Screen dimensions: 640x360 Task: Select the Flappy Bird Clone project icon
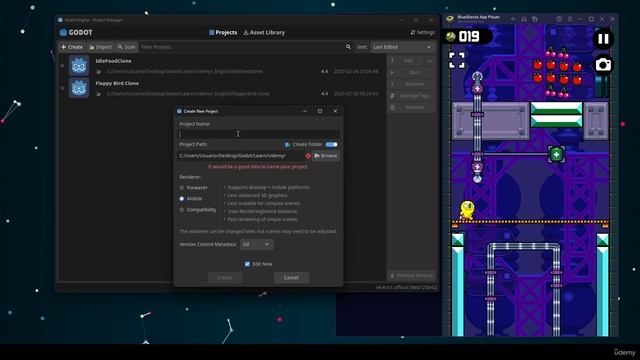point(79,88)
